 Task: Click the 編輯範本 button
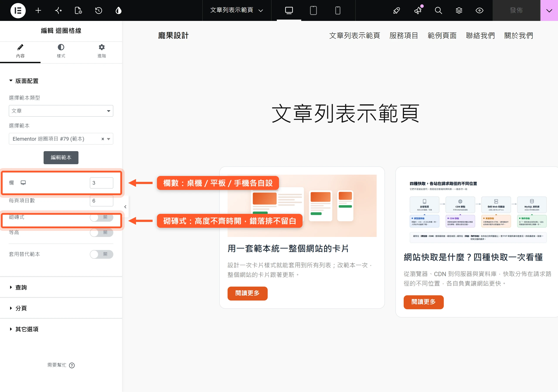pyautogui.click(x=61, y=158)
